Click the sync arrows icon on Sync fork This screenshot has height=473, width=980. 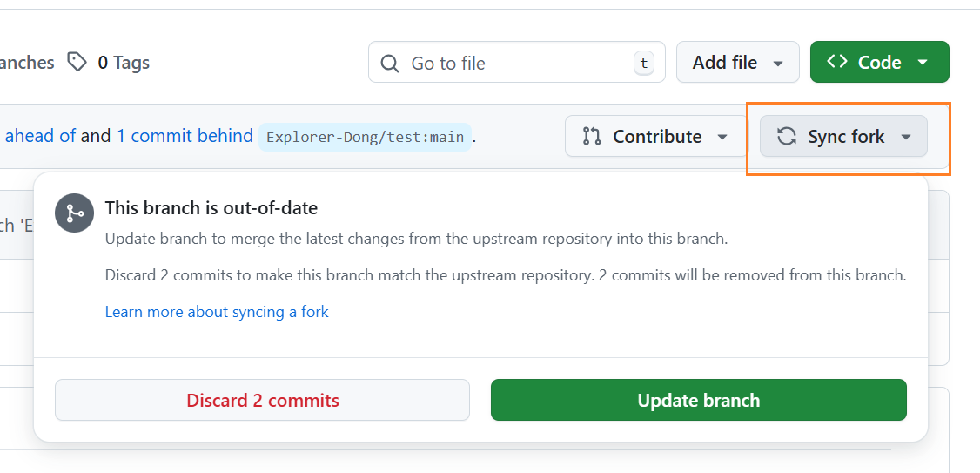tap(787, 137)
